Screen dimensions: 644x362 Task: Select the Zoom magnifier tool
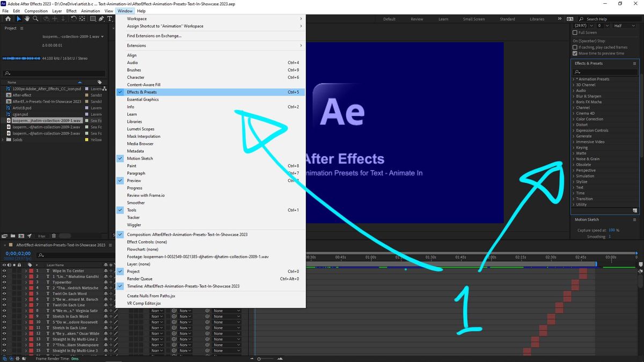pos(36,18)
